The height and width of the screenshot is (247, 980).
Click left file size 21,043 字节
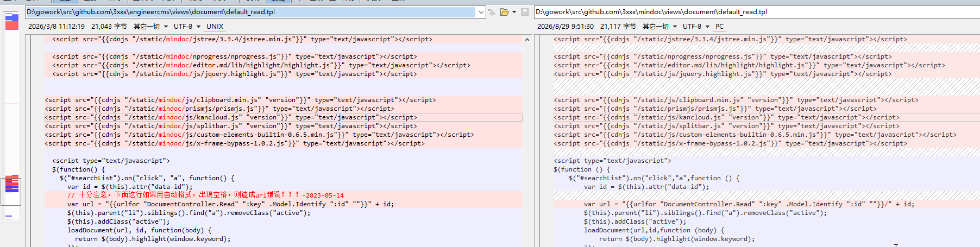pos(109,27)
